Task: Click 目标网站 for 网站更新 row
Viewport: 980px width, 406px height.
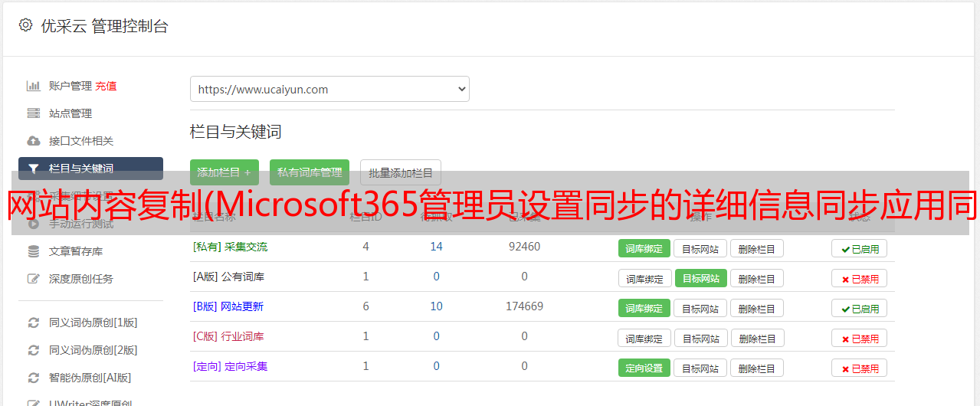Action: (x=700, y=308)
